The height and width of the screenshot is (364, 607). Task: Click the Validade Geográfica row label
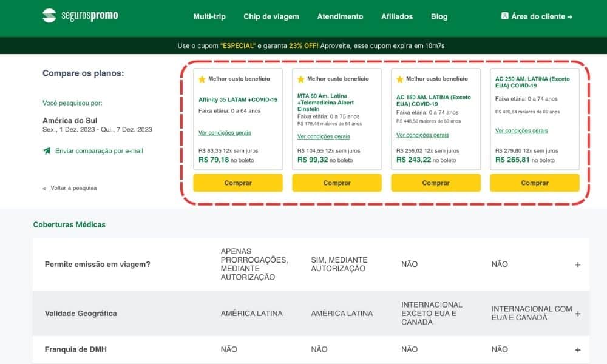[x=81, y=313]
